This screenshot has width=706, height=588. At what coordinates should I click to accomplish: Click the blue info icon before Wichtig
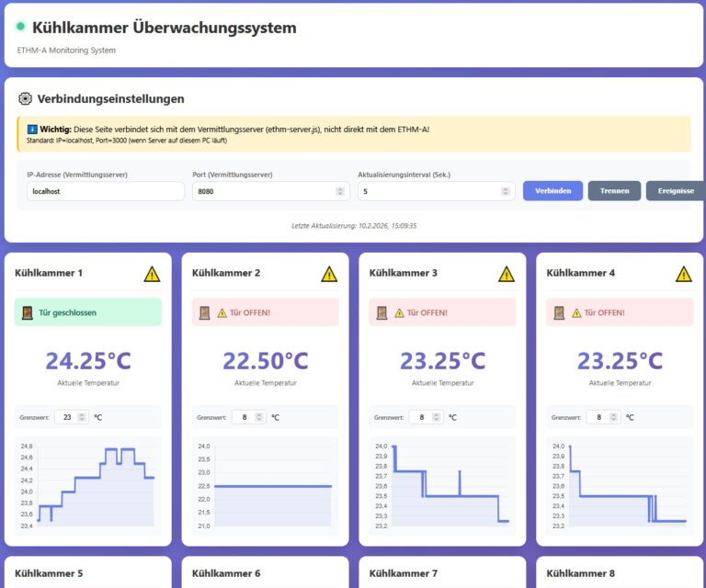click(x=31, y=130)
